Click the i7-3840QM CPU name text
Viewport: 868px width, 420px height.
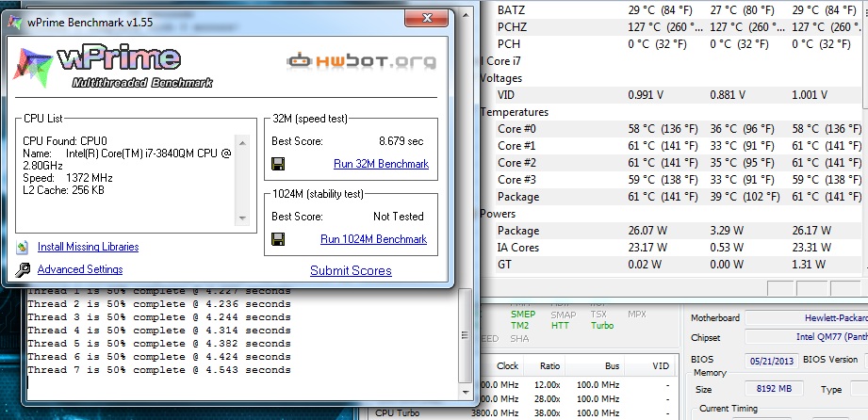(x=127, y=159)
